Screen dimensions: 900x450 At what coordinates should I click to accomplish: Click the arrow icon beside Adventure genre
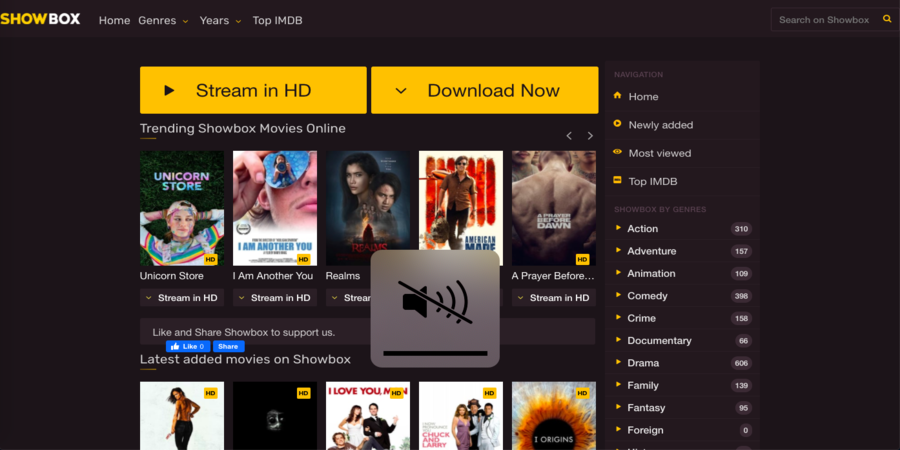click(x=618, y=250)
